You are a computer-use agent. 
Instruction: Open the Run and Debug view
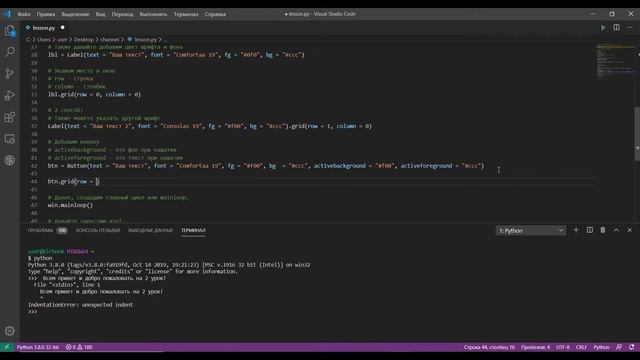pos(10,95)
